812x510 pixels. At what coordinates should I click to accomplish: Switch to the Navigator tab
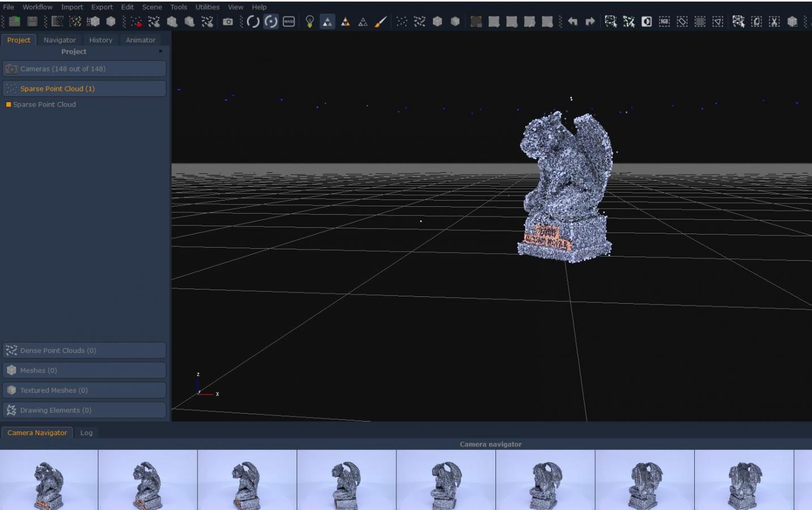click(59, 40)
